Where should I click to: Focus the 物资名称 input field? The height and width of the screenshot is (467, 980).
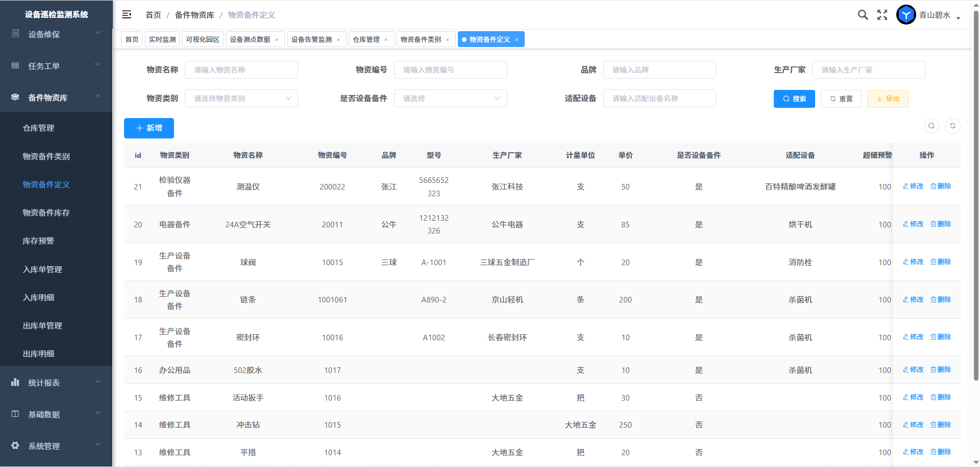(x=241, y=70)
